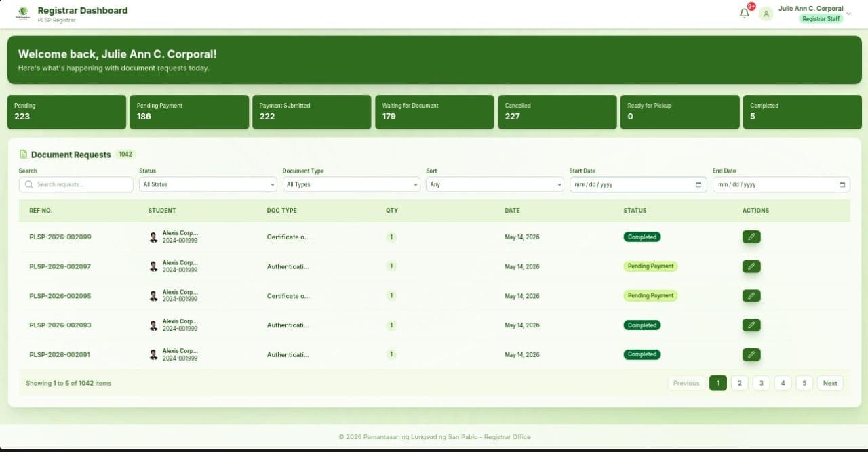Edit request PLSP-2026-002097
The image size is (868, 452).
(751, 266)
